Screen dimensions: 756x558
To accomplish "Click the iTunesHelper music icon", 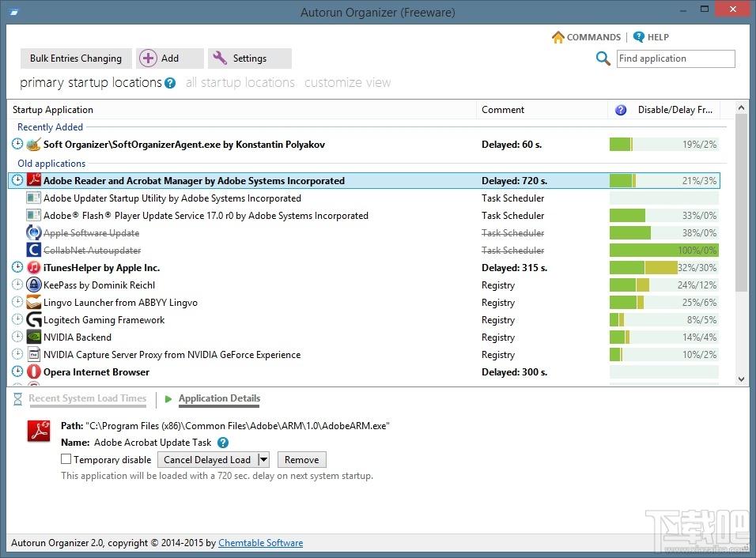I will 33,267.
